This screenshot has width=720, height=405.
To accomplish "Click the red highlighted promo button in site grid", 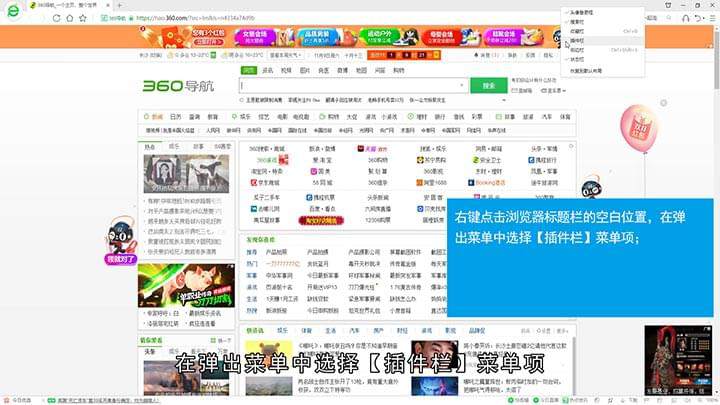I will click(321, 220).
